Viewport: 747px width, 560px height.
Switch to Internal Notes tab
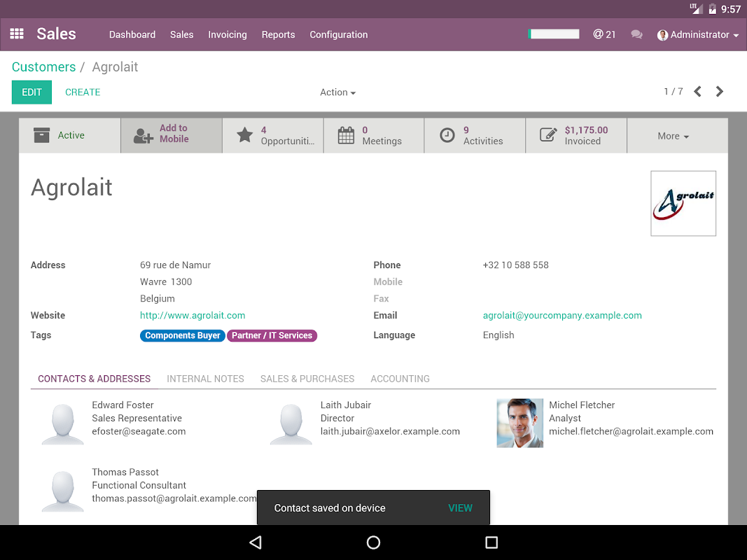coord(205,379)
